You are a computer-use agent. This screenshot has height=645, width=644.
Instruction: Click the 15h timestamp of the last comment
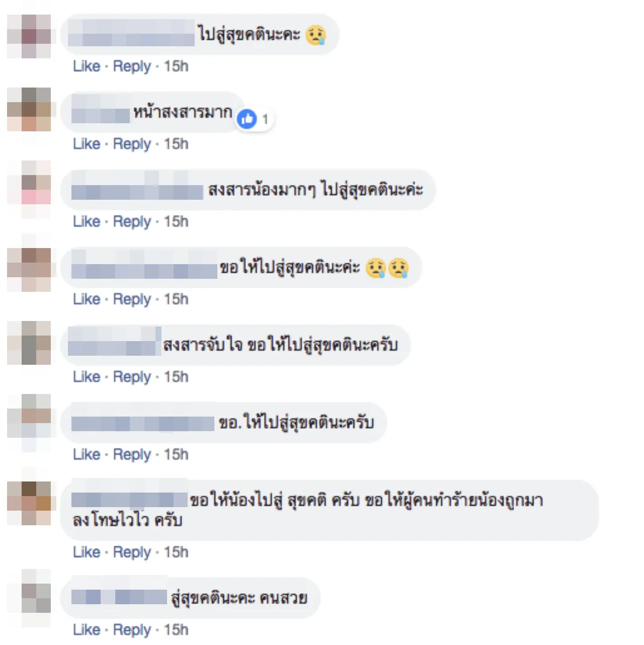click(x=176, y=629)
